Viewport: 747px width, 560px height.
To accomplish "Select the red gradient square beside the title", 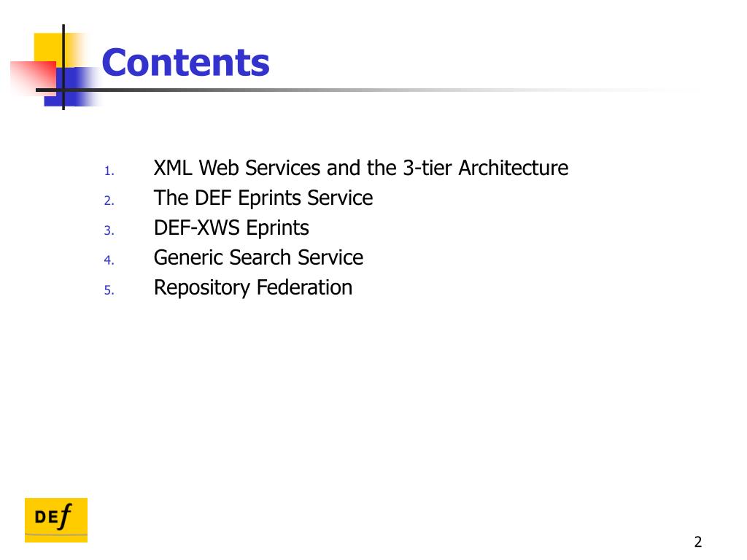I will coord(34,77).
